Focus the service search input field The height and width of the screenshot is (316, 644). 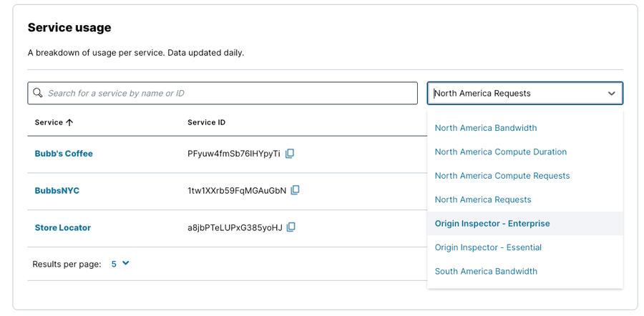(223, 93)
